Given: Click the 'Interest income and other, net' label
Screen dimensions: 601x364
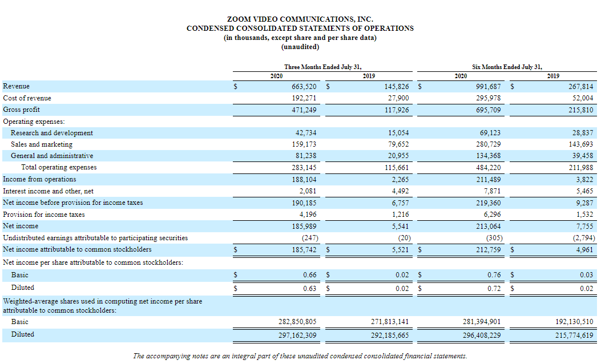Looking at the screenshot, I should click(48, 191).
